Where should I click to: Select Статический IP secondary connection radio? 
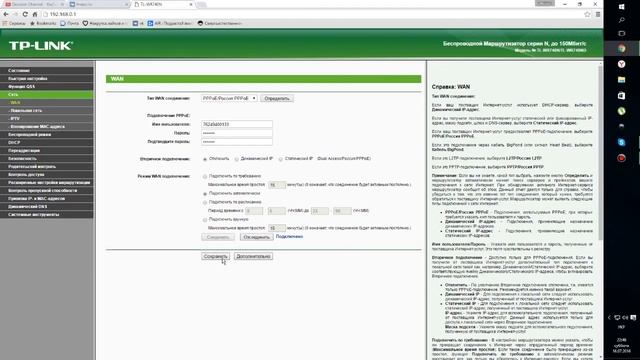click(x=281, y=159)
